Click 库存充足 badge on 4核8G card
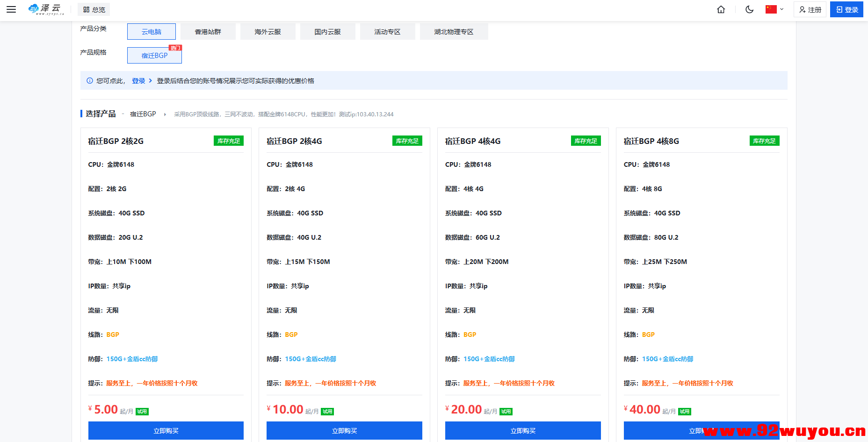The height and width of the screenshot is (442, 868). pyautogui.click(x=764, y=141)
